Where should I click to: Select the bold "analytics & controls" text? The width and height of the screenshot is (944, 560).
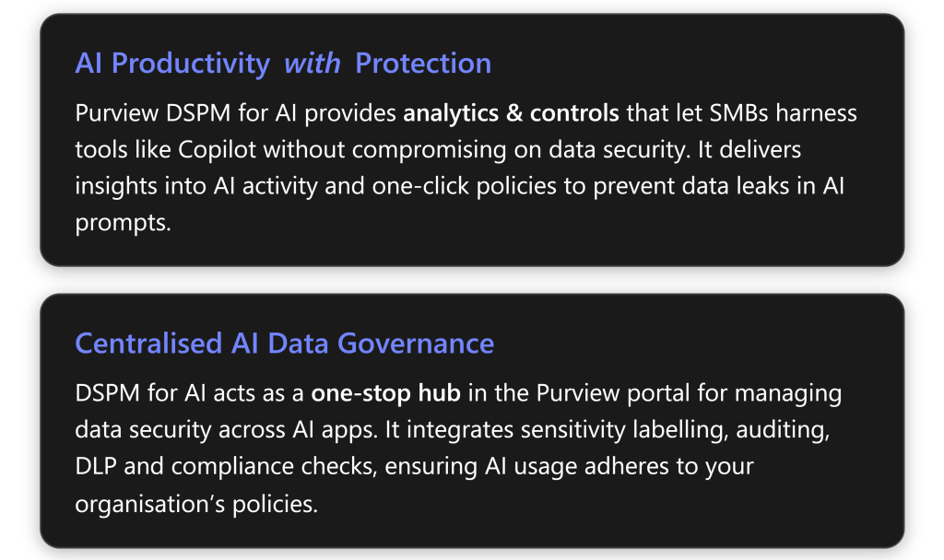click(x=512, y=114)
